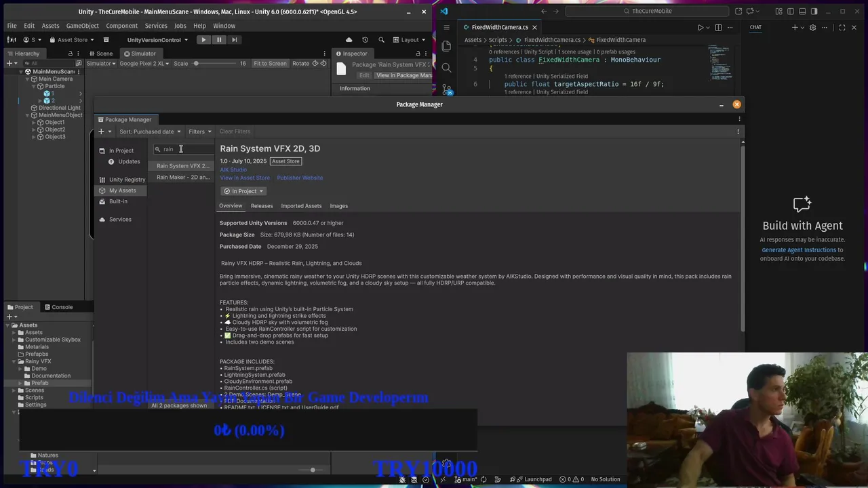Image resolution: width=868 pixels, height=488 pixels.
Task: Open the Jobs menu
Action: pos(180,26)
